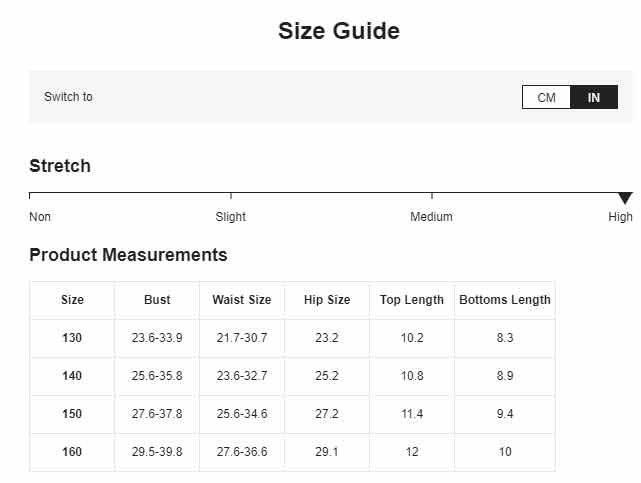Select the Hip Size column header
This screenshot has width=641, height=483.
coord(327,300)
